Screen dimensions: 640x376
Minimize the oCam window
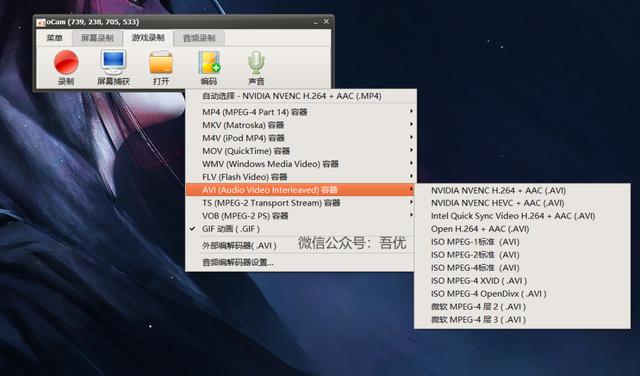(315, 22)
